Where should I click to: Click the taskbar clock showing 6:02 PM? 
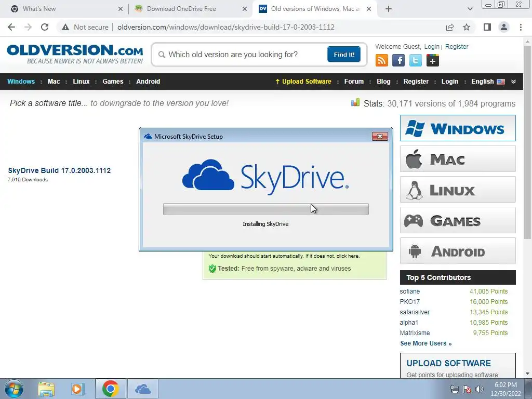pos(506,389)
